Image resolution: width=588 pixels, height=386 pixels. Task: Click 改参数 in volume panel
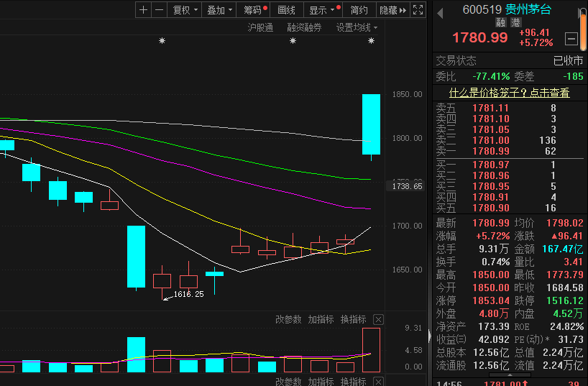point(288,319)
